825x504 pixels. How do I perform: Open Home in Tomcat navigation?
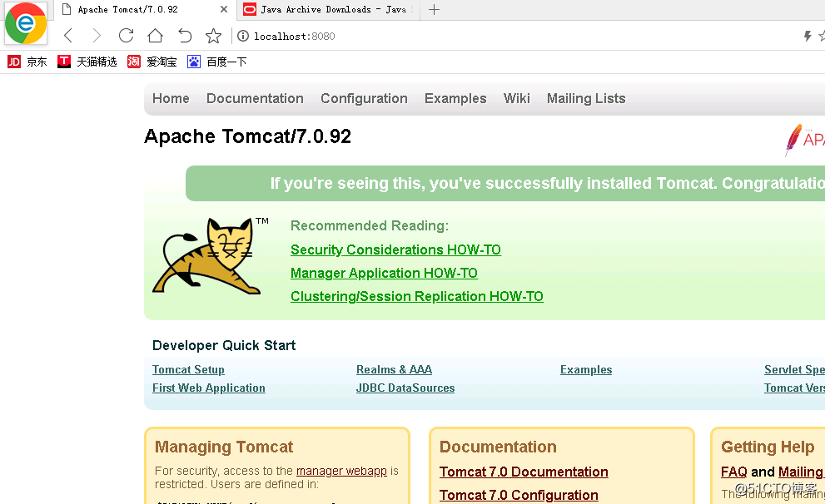click(171, 99)
